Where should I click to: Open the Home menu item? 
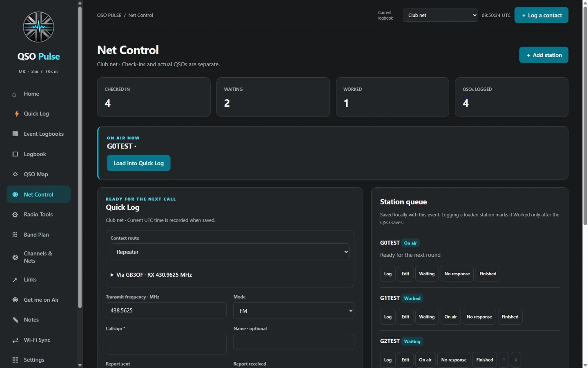(38, 94)
